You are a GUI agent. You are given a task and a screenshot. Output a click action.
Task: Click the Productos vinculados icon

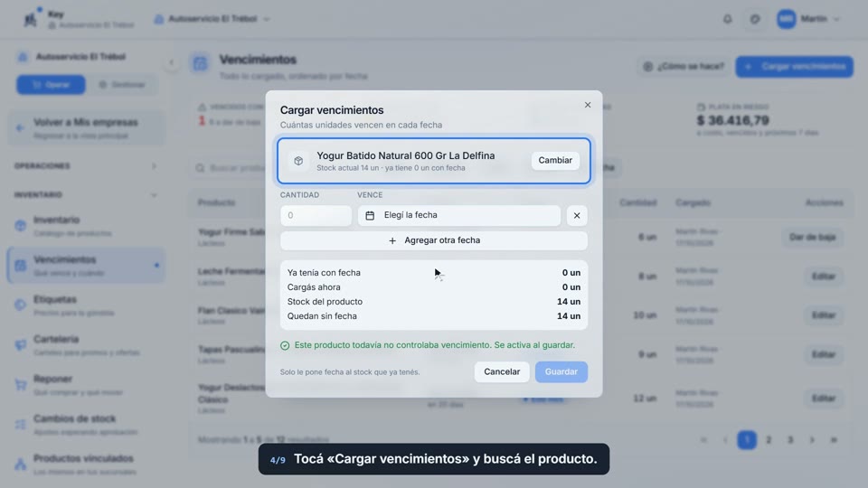21,465
